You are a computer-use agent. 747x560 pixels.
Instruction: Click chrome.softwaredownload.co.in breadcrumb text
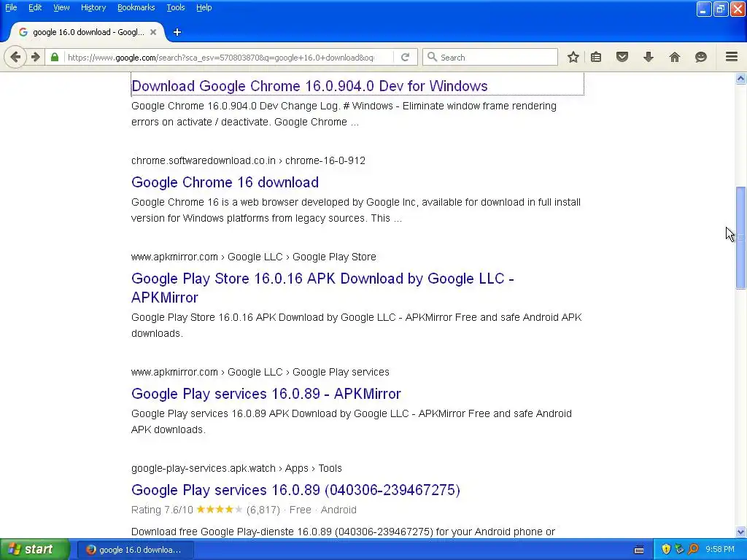tap(248, 160)
